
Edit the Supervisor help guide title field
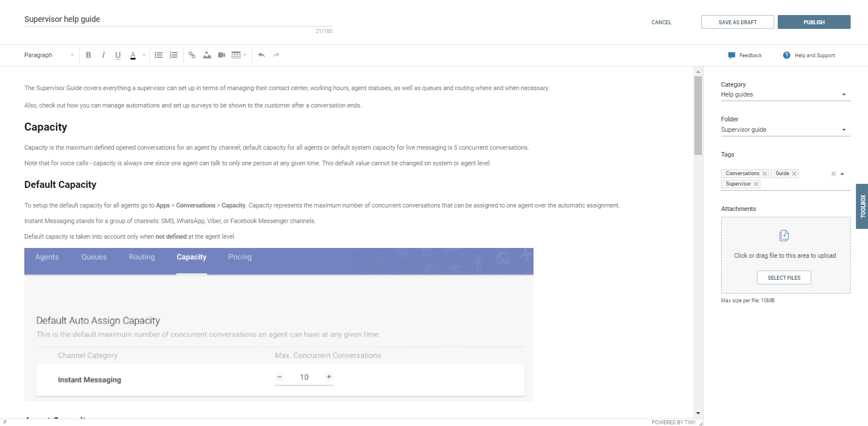[x=178, y=19]
